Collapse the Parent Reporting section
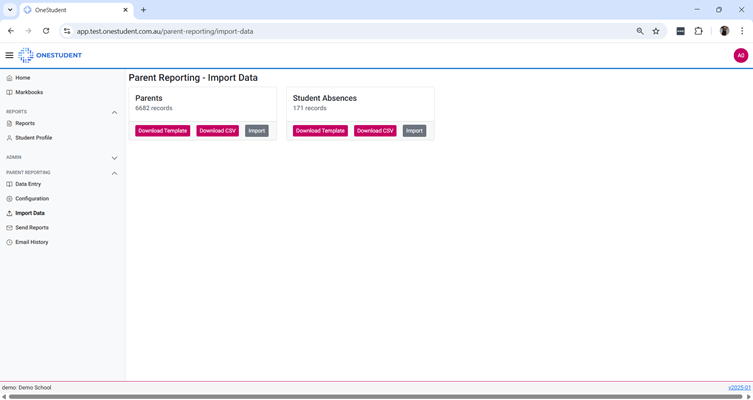The height and width of the screenshot is (400, 753). pos(114,173)
